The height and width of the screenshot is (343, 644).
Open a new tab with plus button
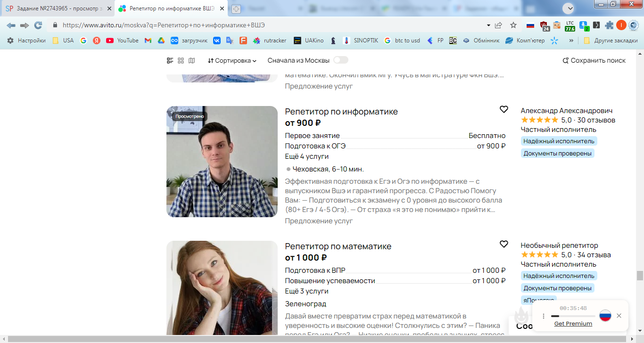click(x=236, y=8)
